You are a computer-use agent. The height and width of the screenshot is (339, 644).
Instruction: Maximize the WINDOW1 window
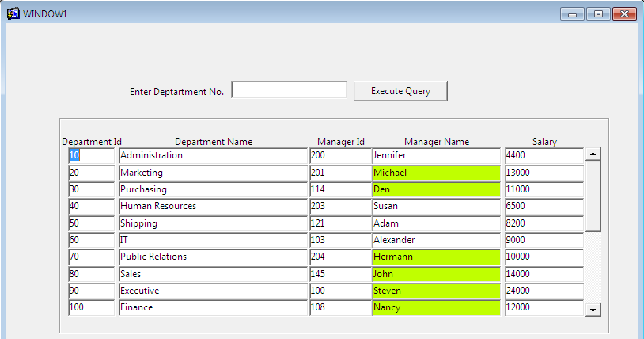(x=597, y=13)
